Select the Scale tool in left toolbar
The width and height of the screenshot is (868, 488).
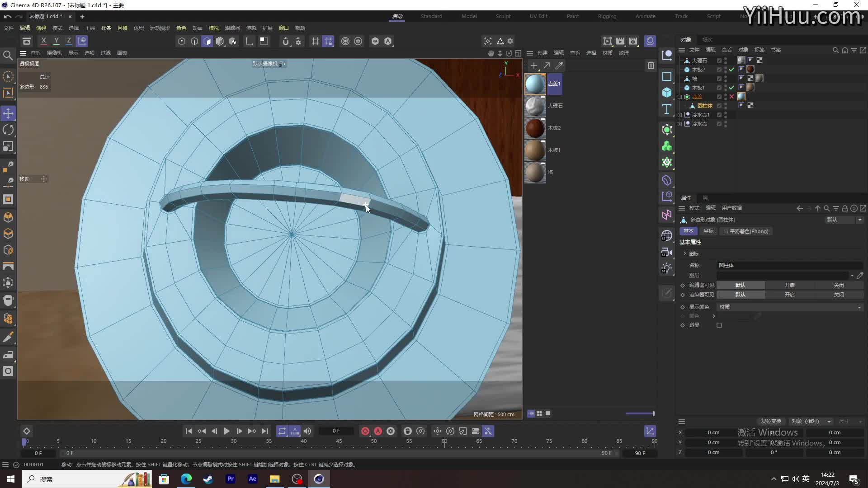(8, 146)
